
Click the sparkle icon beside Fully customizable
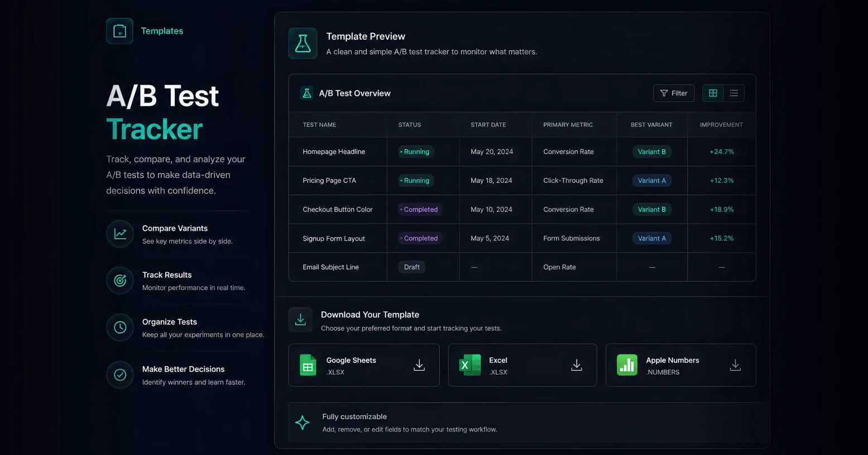(x=302, y=423)
